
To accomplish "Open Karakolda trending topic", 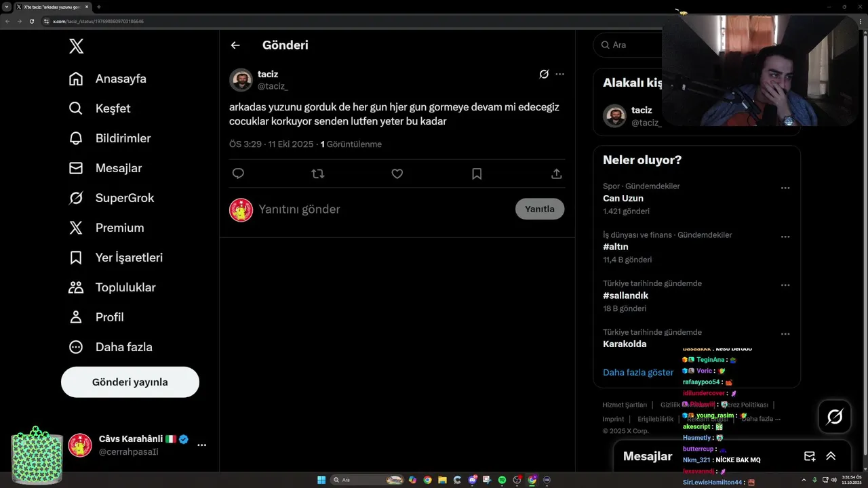I will 625,344.
